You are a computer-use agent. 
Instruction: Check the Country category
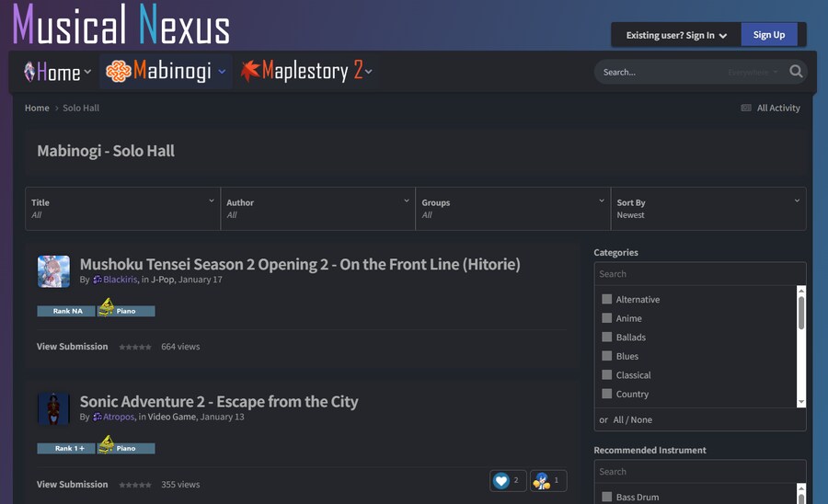(607, 395)
